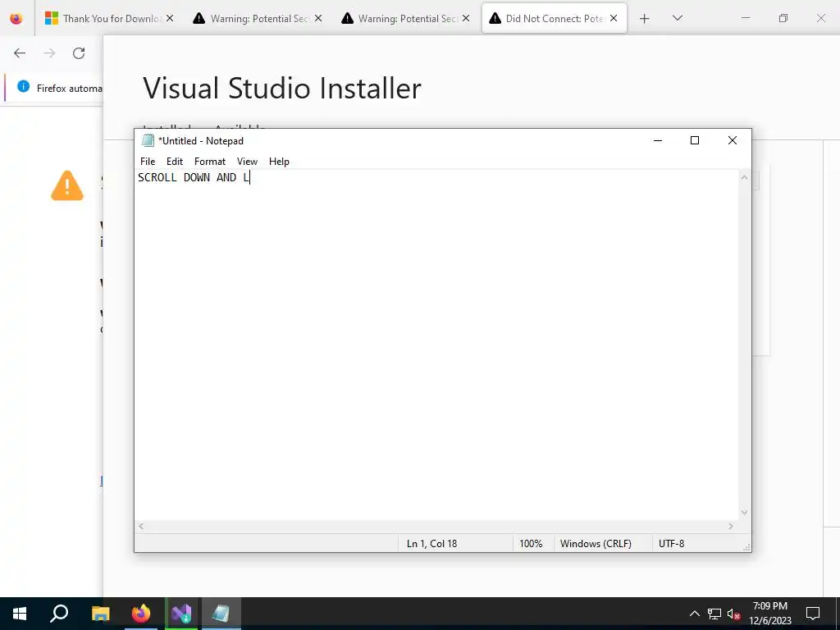Image resolution: width=840 pixels, height=630 pixels.
Task: Close the Firefox window
Action: (x=820, y=18)
